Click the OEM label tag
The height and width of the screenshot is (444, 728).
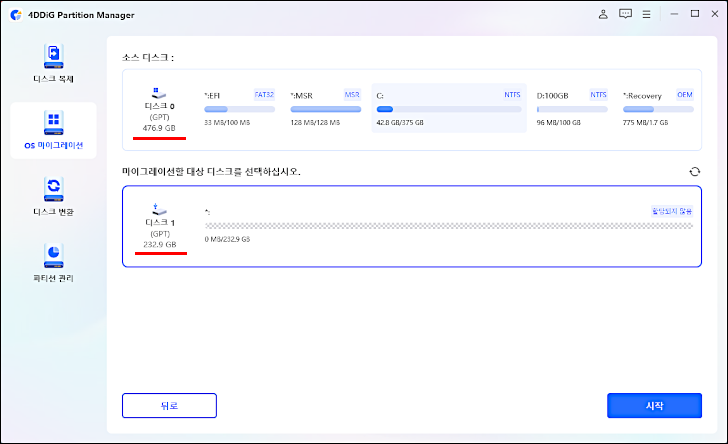(x=685, y=95)
